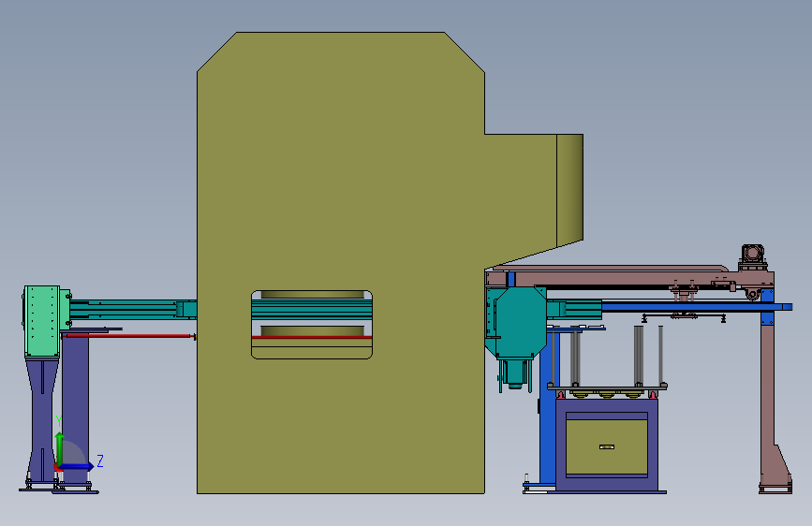Select the teal rail passing through press window
This screenshot has width=812, height=526.
click(312, 310)
